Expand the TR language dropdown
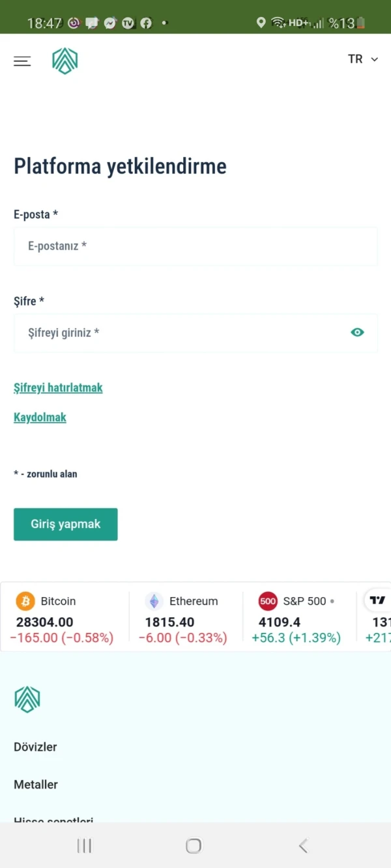Viewport: 391px width, 868px height. pos(363,59)
